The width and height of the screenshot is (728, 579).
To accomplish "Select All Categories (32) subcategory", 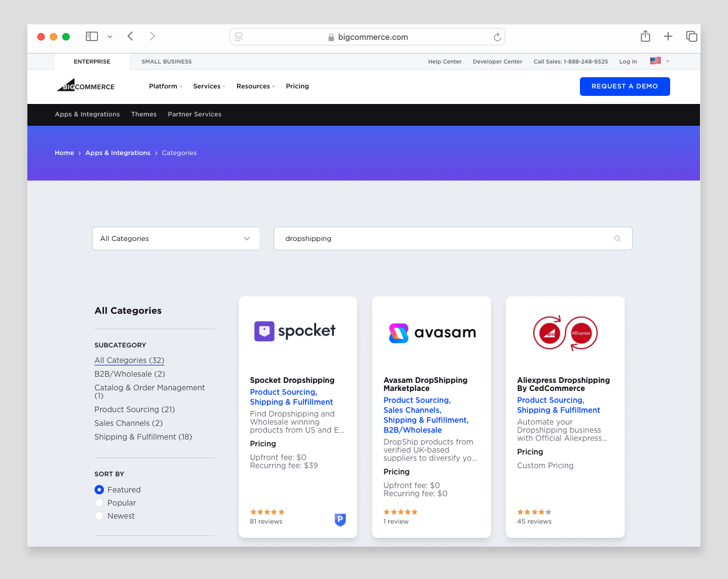I will coord(129,360).
